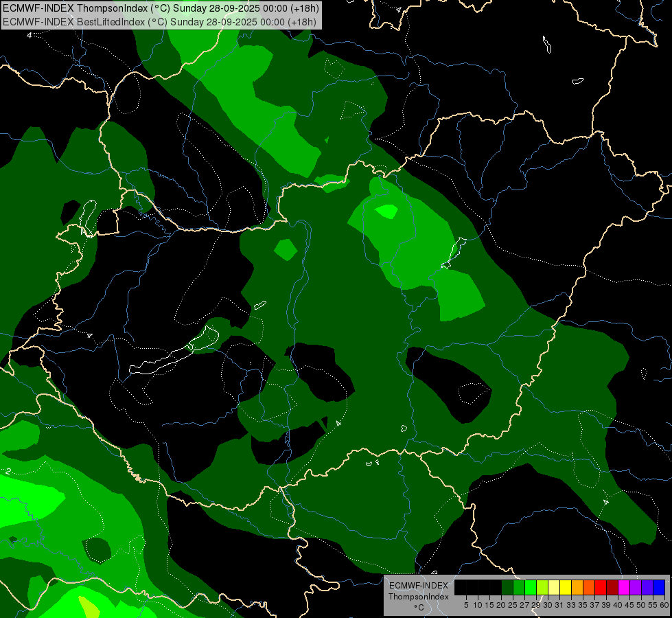Screen dimensions: 672x618
Task: Select the orange 33–35 legend swatch
Action: pyautogui.click(x=577, y=587)
